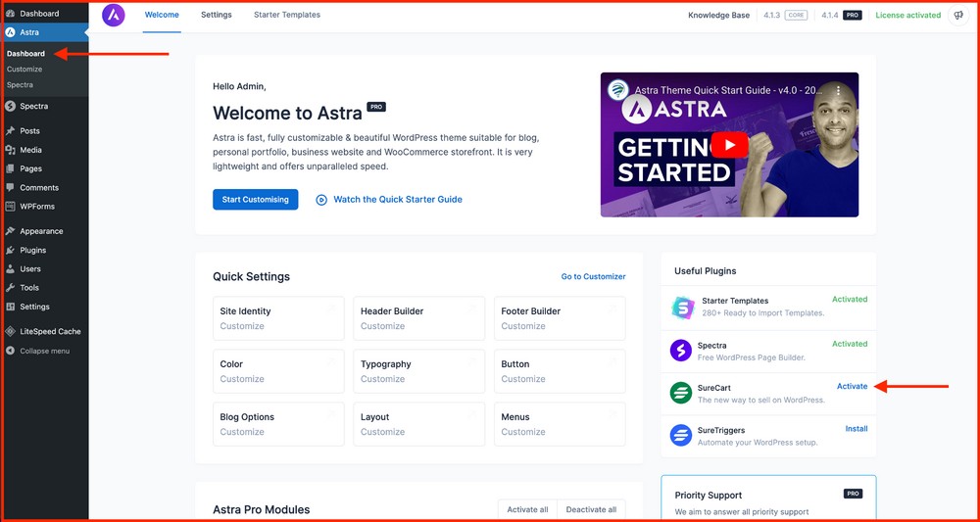
Task: Select Customize in Astra submenu
Action: pyautogui.click(x=24, y=70)
